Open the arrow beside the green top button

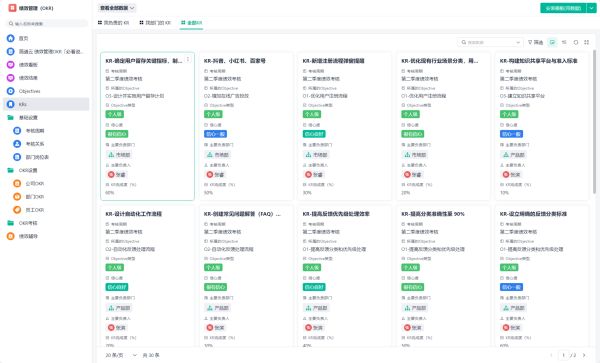point(592,8)
